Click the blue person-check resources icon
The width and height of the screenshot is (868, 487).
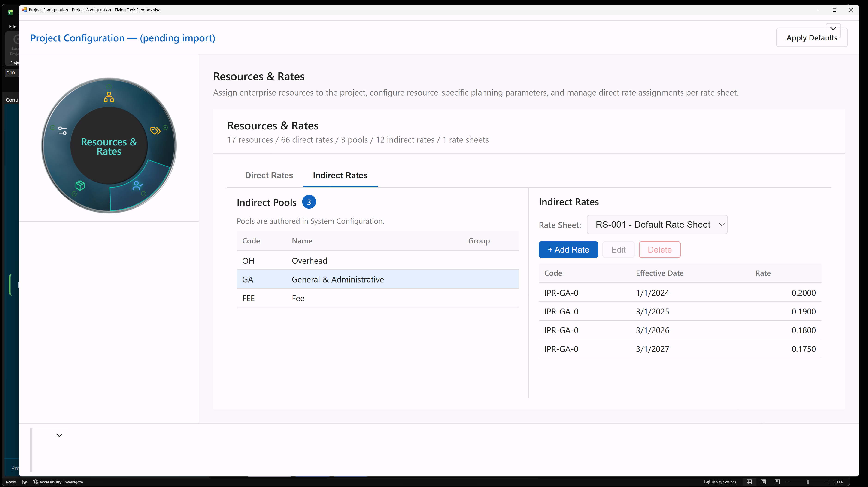pos(137,185)
